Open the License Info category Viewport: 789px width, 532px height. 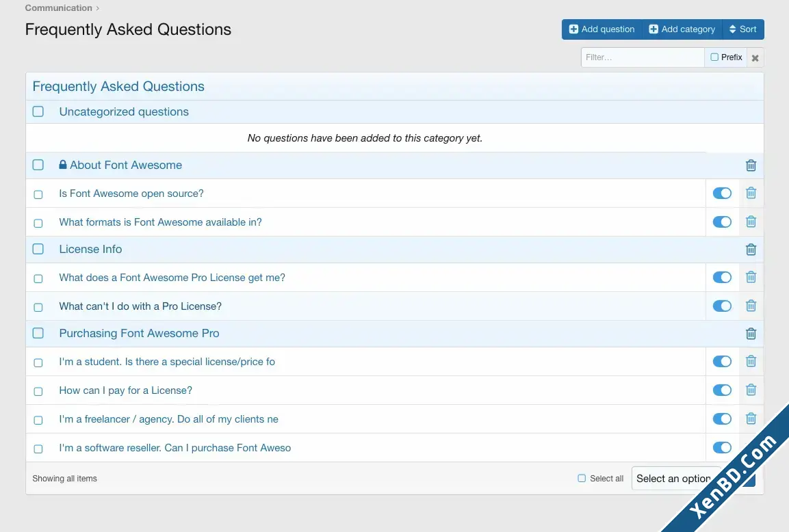90,249
